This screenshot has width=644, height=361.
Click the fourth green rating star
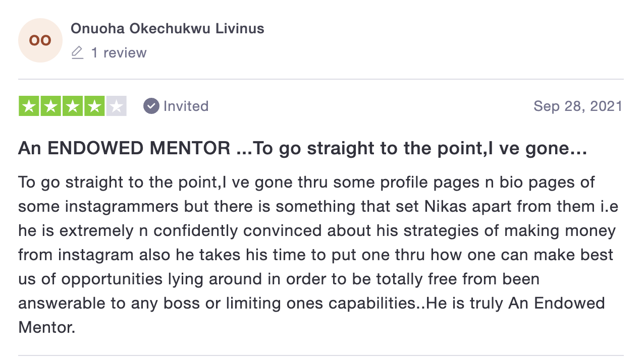(94, 106)
